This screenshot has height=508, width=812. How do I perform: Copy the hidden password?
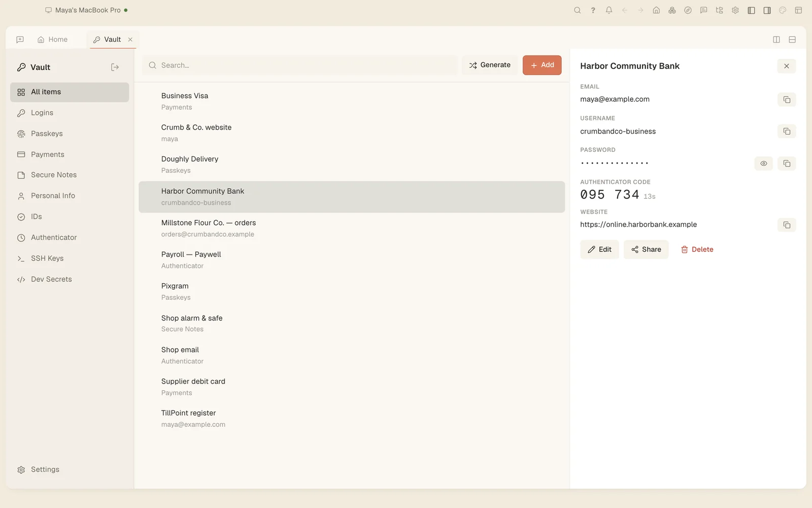[x=787, y=164]
